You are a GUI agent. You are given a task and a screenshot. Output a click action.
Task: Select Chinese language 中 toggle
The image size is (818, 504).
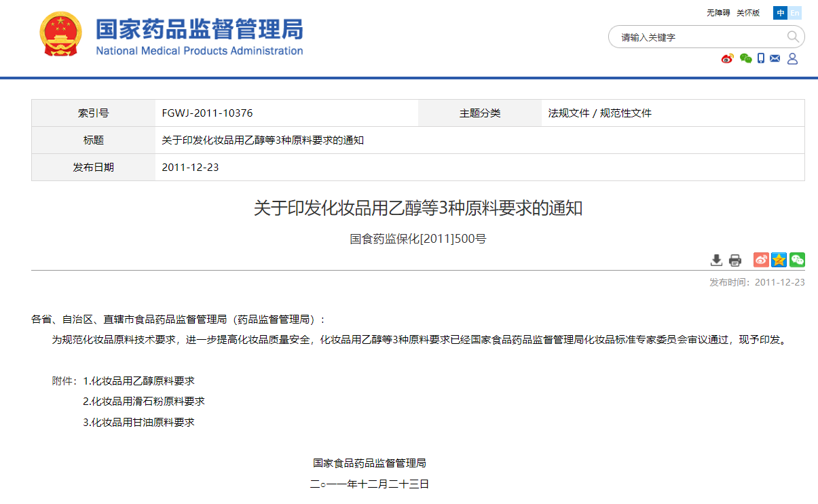coord(781,13)
